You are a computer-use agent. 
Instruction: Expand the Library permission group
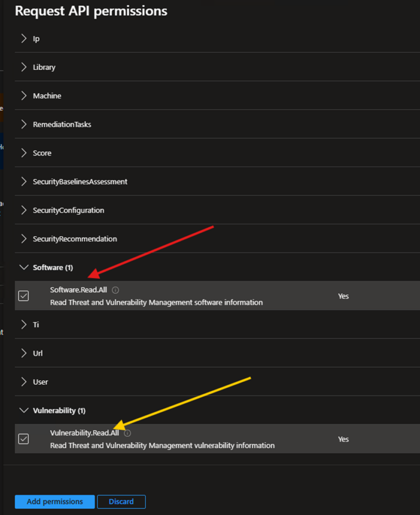(24, 67)
